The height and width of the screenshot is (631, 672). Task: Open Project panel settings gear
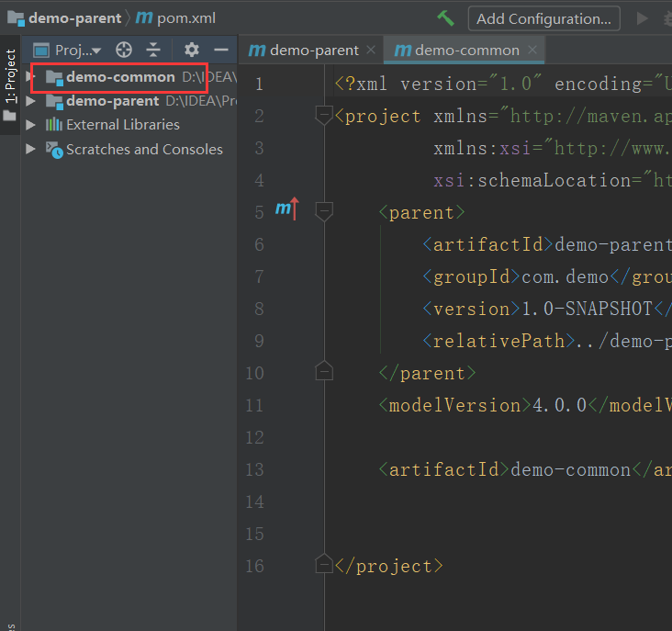[192, 51]
